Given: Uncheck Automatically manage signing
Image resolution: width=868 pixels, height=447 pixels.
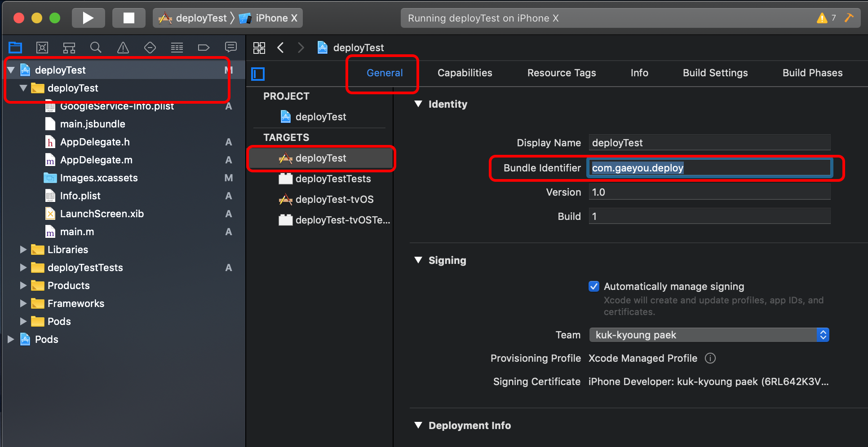Looking at the screenshot, I should 594,286.
